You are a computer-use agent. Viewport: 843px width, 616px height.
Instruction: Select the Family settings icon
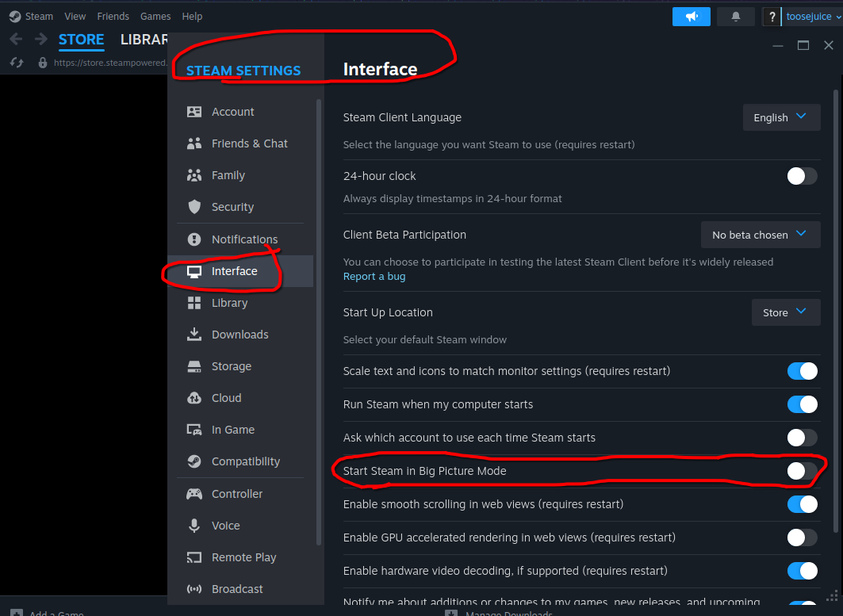[194, 175]
